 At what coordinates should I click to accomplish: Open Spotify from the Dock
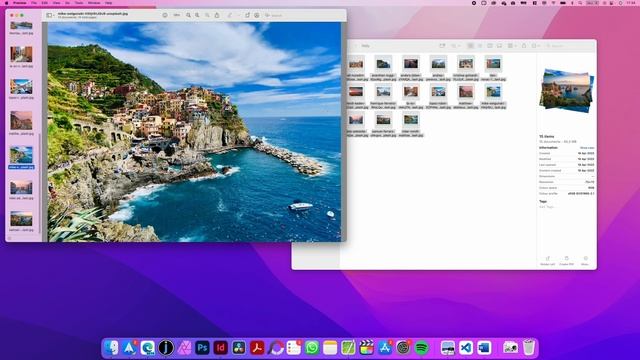click(421, 348)
